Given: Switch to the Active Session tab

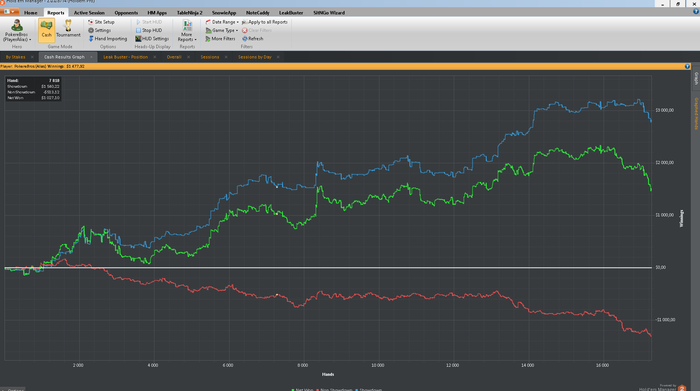Looking at the screenshot, I should (89, 12).
